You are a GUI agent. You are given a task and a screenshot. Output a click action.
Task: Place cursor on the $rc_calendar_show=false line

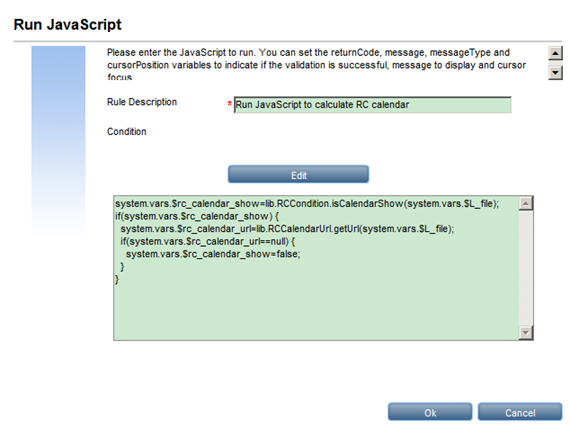[x=213, y=254]
